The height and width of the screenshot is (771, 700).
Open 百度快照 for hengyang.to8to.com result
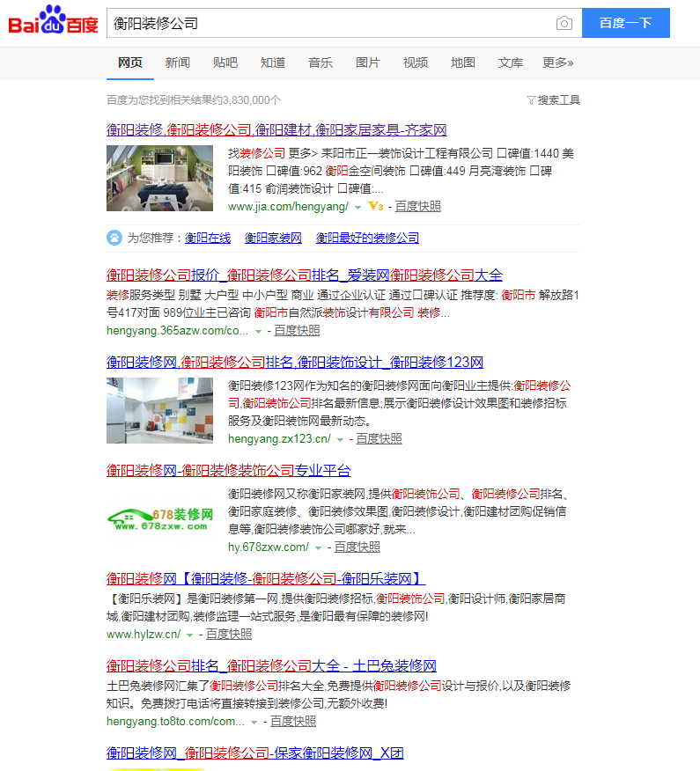(x=293, y=721)
